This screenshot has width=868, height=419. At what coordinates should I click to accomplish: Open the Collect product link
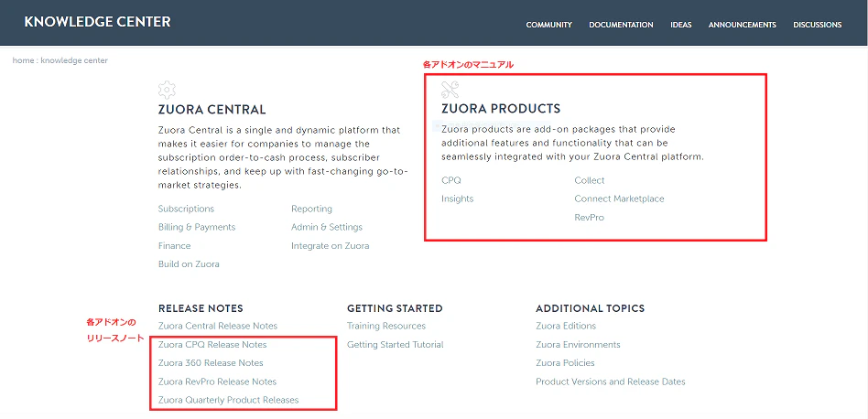pos(590,180)
